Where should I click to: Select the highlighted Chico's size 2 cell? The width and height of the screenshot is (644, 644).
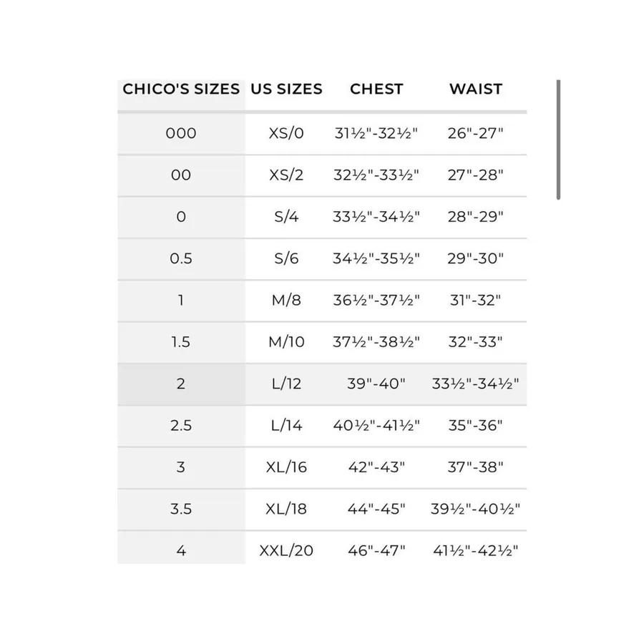coord(181,384)
